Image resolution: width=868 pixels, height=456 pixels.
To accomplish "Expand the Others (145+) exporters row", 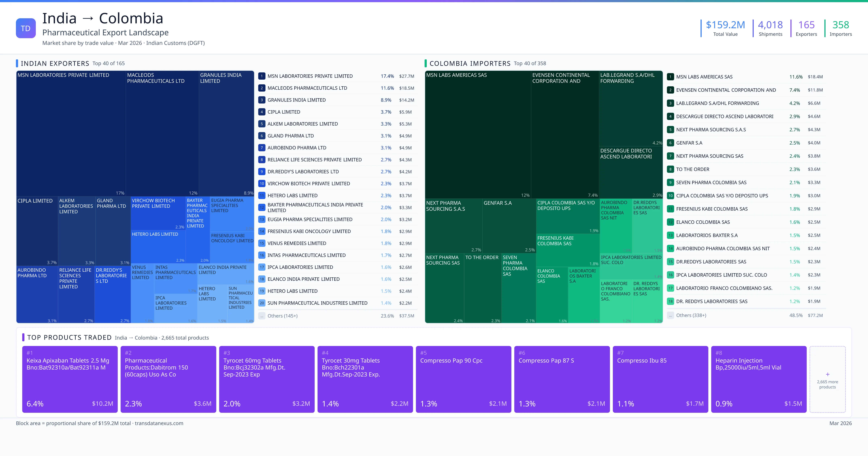I will [x=282, y=316].
